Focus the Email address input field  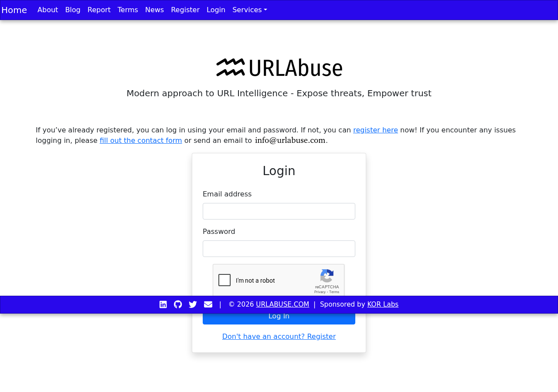tap(279, 211)
